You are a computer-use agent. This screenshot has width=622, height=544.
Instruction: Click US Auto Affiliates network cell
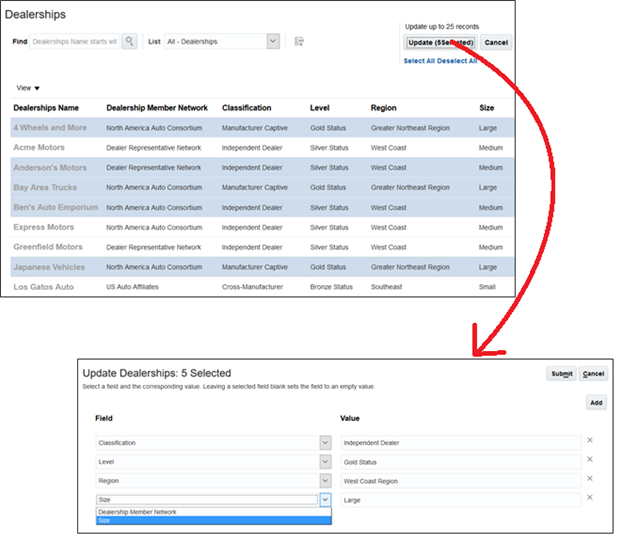click(132, 287)
